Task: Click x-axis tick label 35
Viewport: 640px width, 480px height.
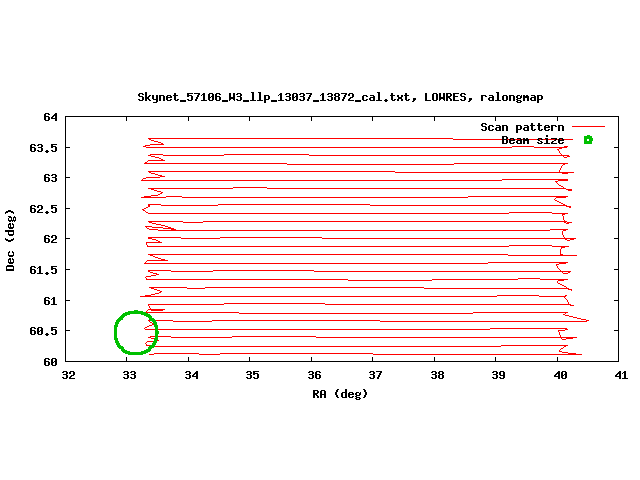Action: pos(252,375)
